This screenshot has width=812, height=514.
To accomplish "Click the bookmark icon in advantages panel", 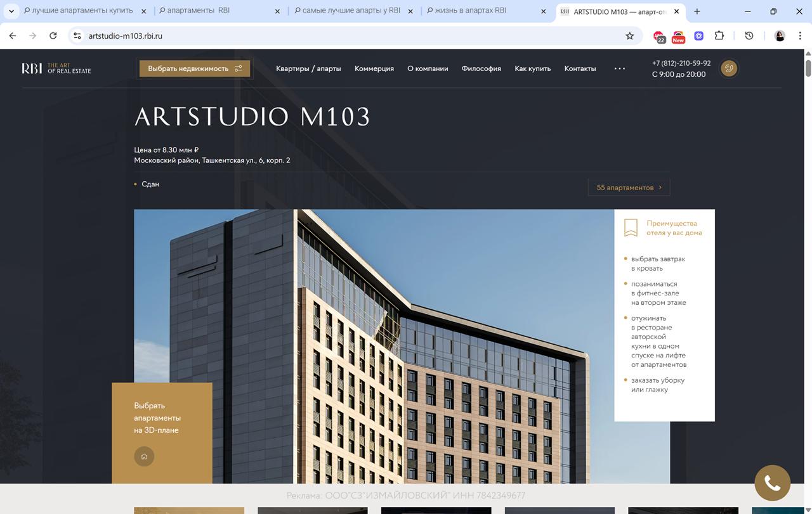I will coord(631,228).
